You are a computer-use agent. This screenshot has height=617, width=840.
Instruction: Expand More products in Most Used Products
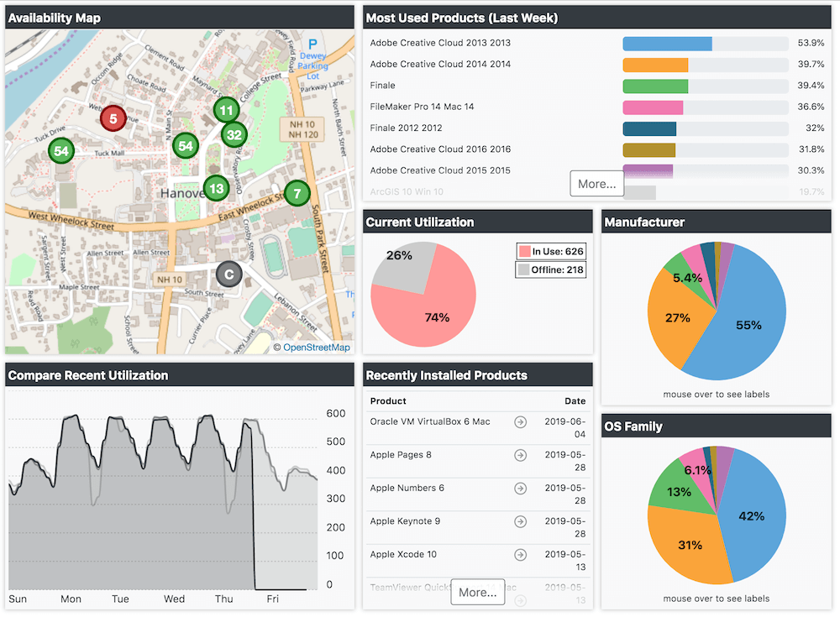click(x=596, y=183)
